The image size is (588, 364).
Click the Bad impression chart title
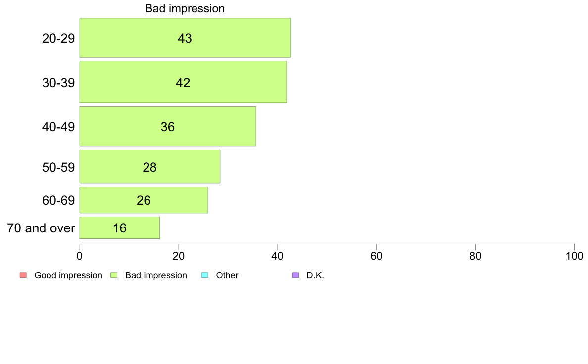coord(185,8)
